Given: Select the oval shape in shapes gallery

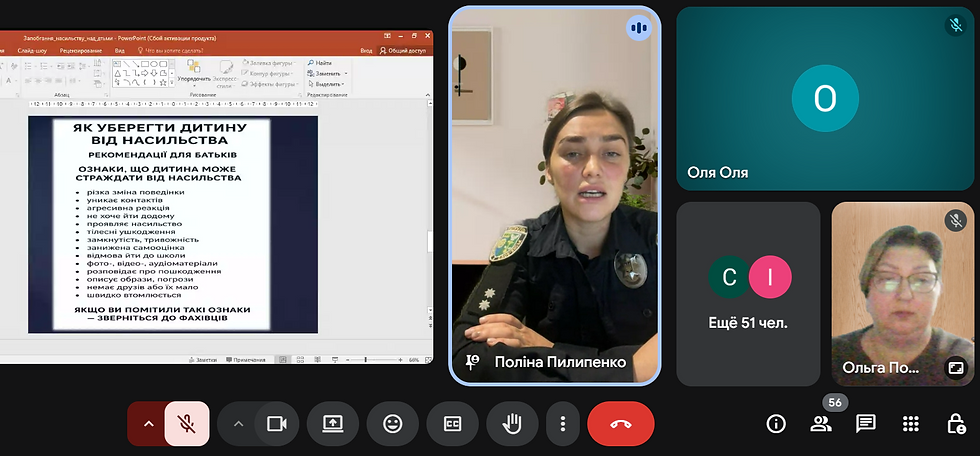Looking at the screenshot, I should (x=154, y=64).
